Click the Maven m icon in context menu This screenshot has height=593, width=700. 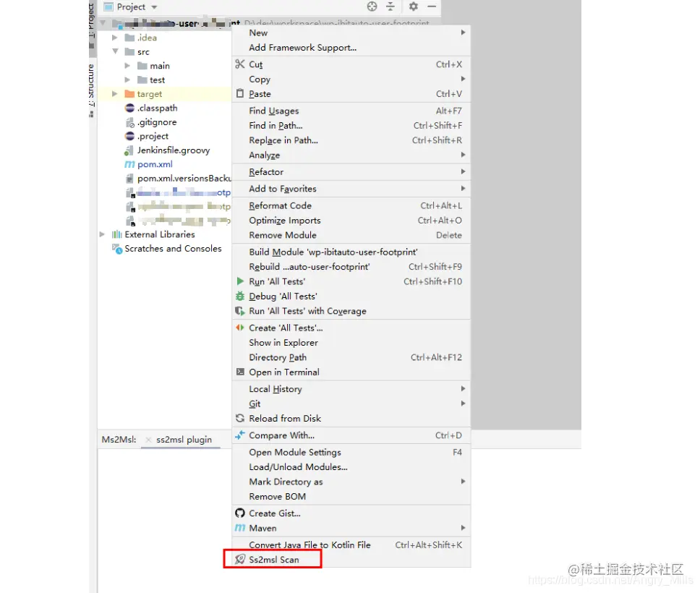click(x=240, y=528)
